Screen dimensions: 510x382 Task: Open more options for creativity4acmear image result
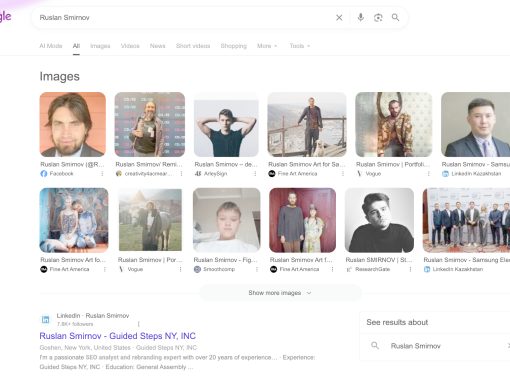point(181,174)
